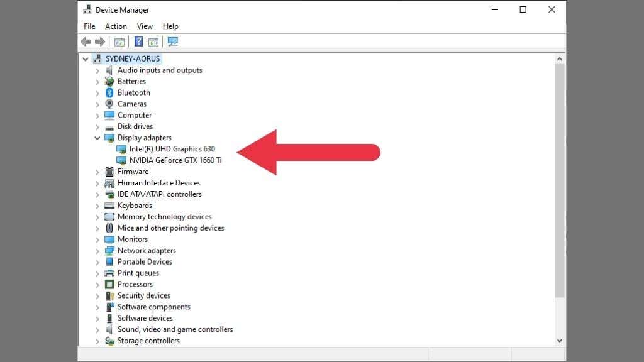Image resolution: width=644 pixels, height=362 pixels.
Task: Select the Portable Devices label
Action: click(x=145, y=262)
